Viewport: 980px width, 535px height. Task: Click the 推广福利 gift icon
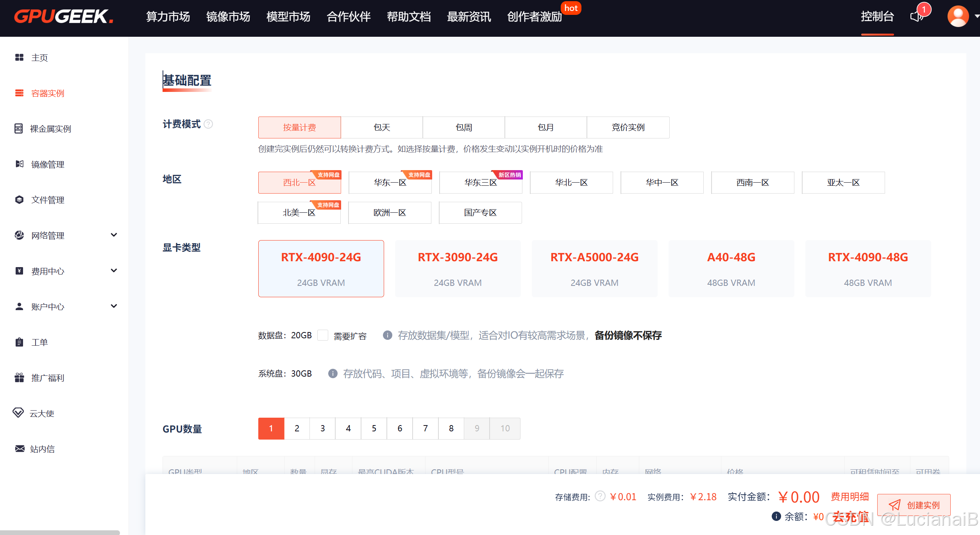(19, 378)
